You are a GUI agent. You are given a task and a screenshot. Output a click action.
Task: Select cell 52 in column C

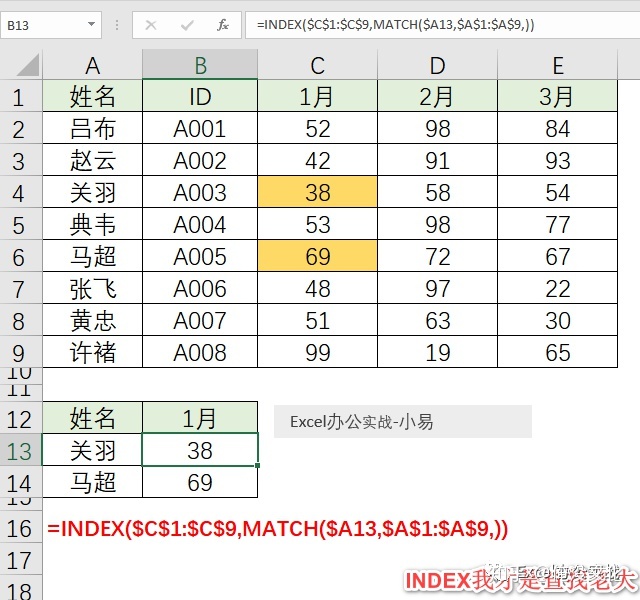coord(318,128)
